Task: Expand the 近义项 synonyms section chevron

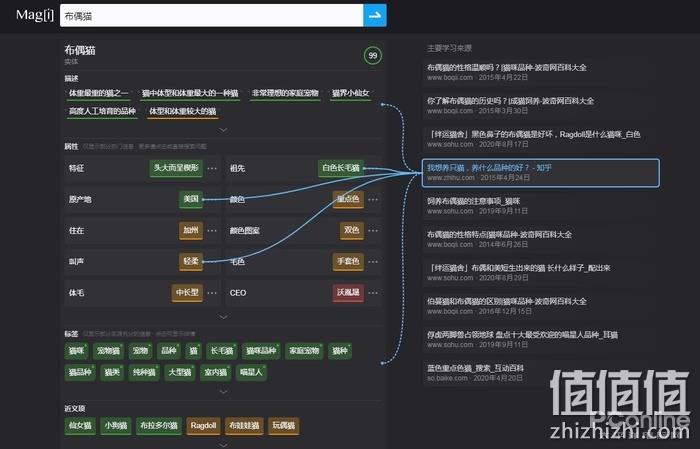Action: [223, 445]
